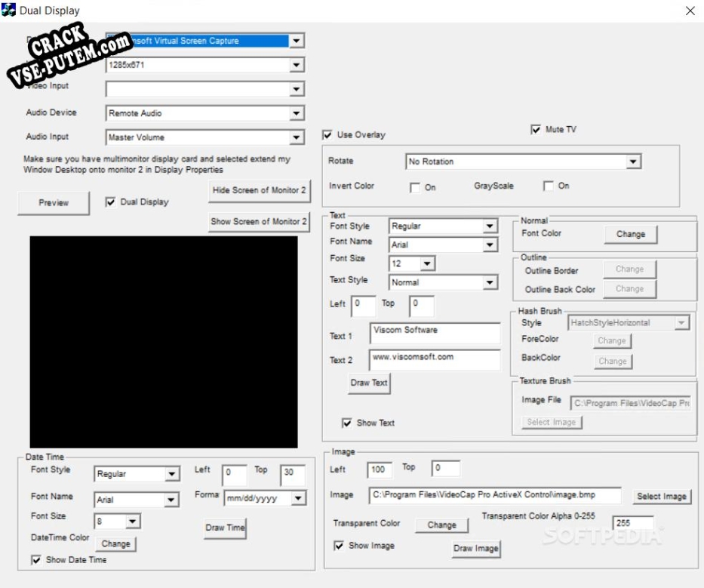Toggle the Show Date Time checkbox
704x588 pixels.
coord(36,560)
